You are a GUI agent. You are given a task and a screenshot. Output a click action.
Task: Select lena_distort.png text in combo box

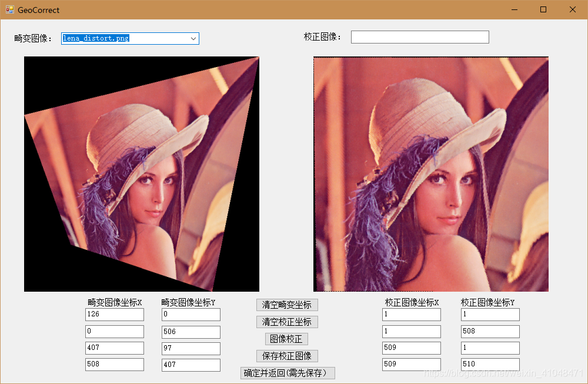click(96, 38)
